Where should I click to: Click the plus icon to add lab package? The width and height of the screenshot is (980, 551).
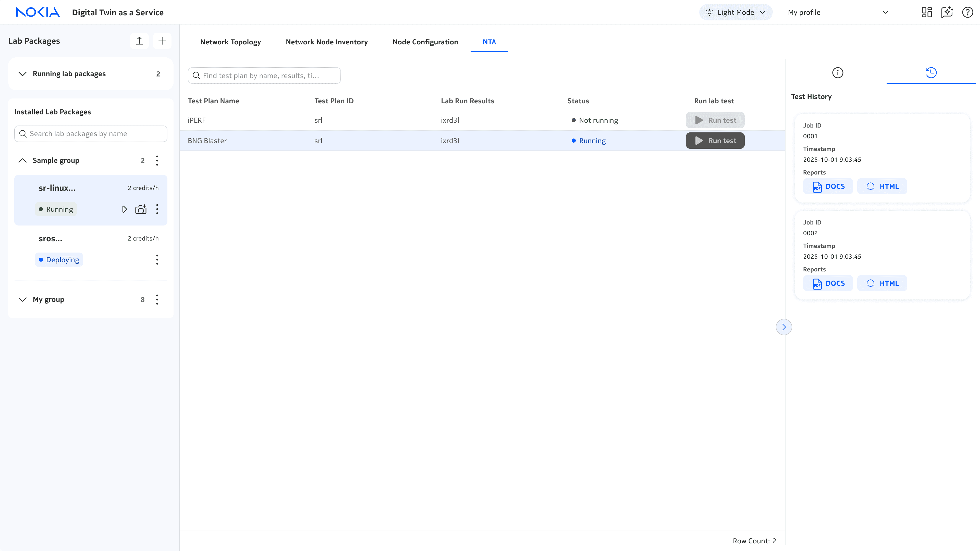coord(162,41)
